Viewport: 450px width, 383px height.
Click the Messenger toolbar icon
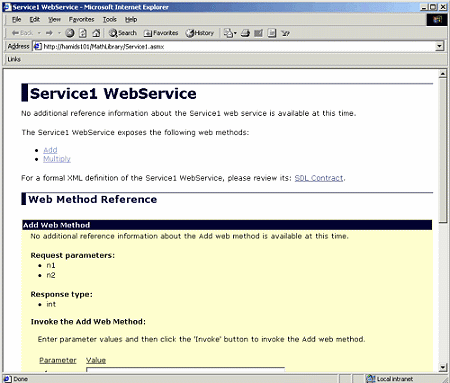[x=285, y=33]
